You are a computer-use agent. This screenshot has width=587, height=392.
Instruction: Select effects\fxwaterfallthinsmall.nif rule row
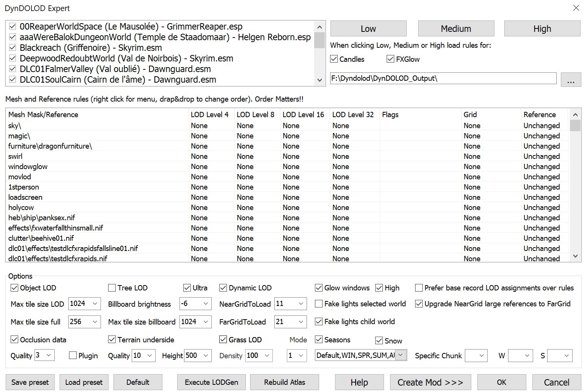(288, 228)
